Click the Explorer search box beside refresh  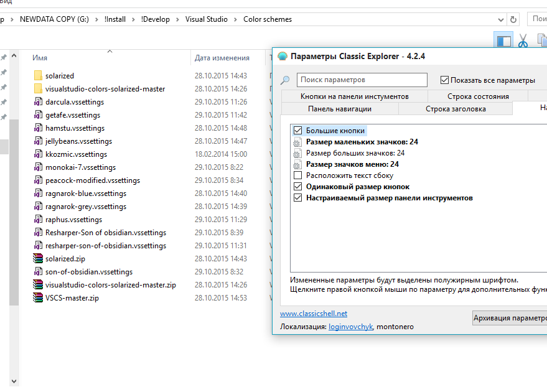point(538,19)
